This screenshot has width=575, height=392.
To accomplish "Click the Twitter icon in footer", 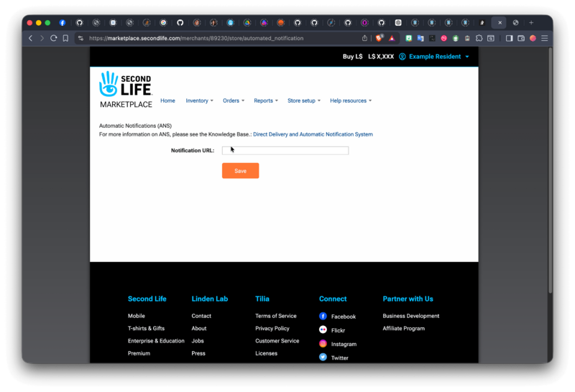I will pos(323,358).
